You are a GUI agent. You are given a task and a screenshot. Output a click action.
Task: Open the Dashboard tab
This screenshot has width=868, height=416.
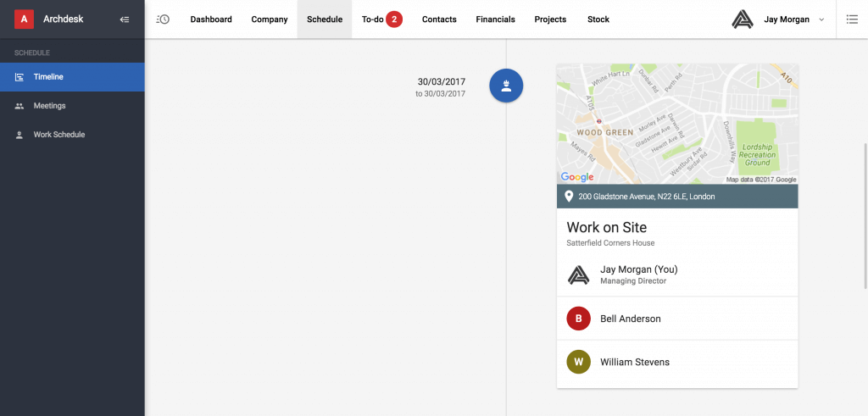(211, 19)
